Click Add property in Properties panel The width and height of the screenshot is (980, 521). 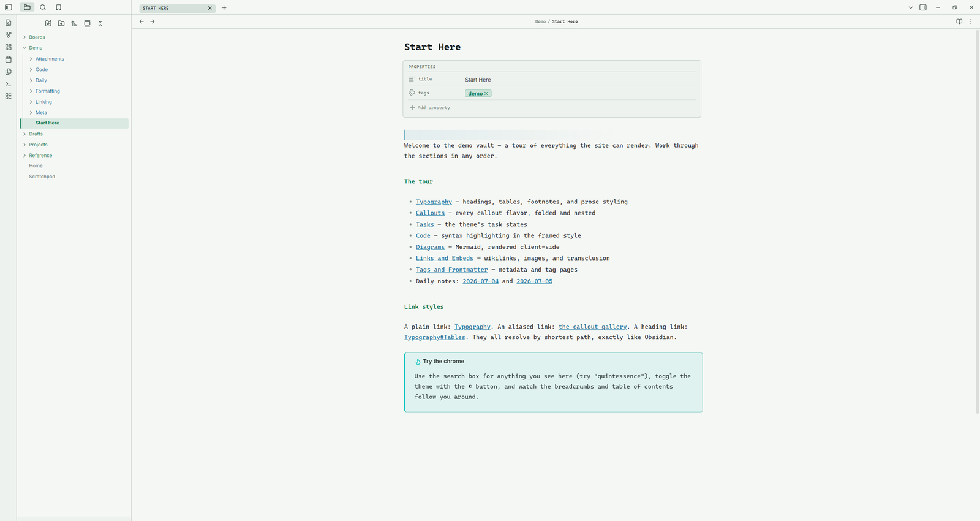tap(430, 108)
